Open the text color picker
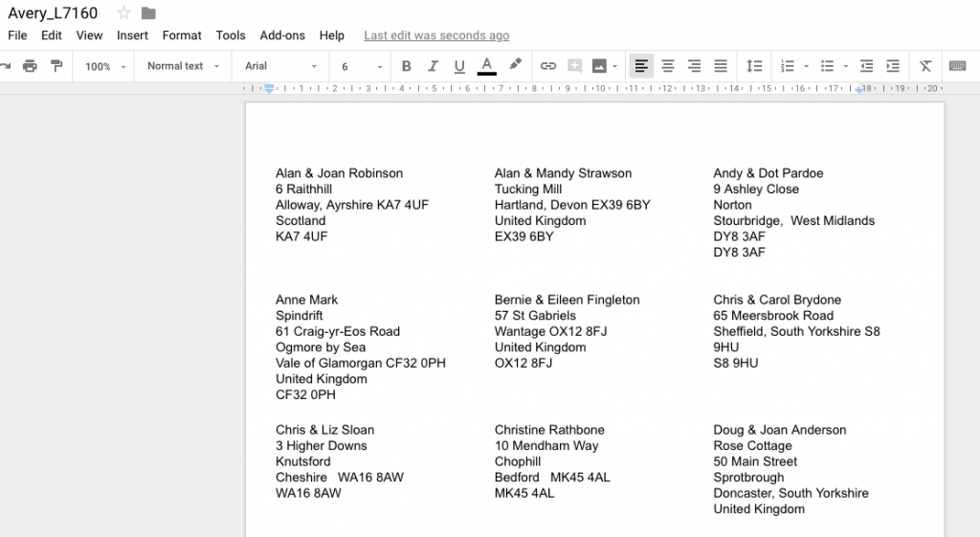 (x=486, y=66)
